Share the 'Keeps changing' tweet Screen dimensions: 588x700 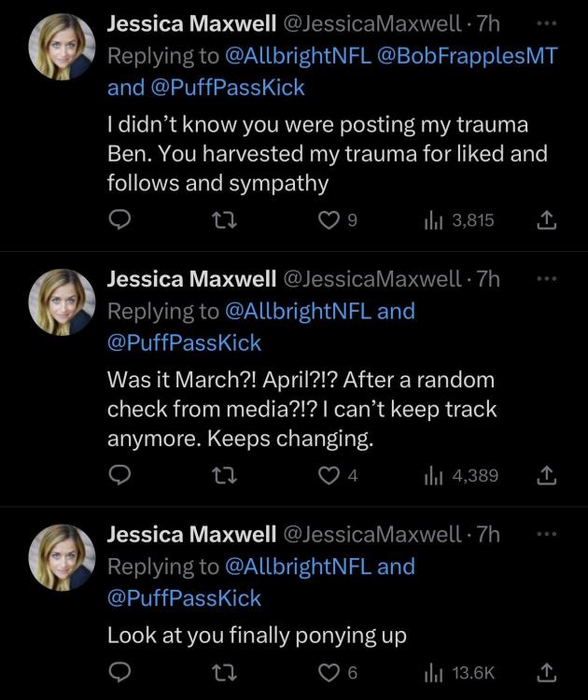(549, 476)
